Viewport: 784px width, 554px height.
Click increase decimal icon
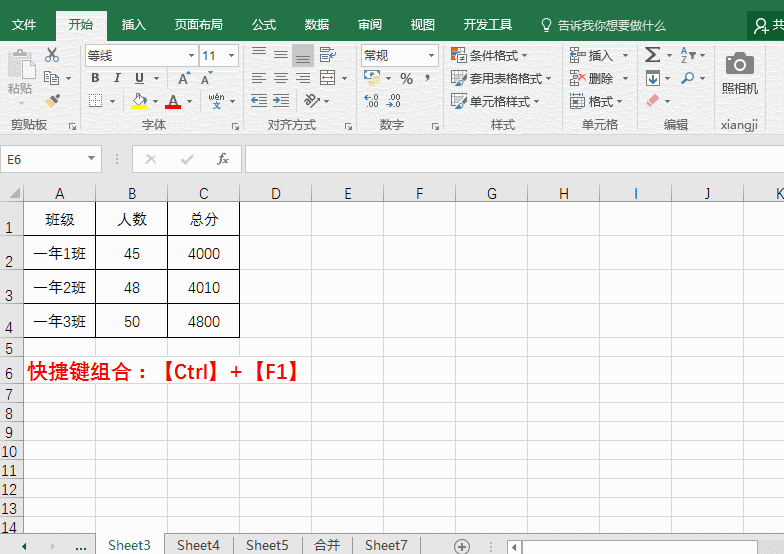click(x=372, y=101)
